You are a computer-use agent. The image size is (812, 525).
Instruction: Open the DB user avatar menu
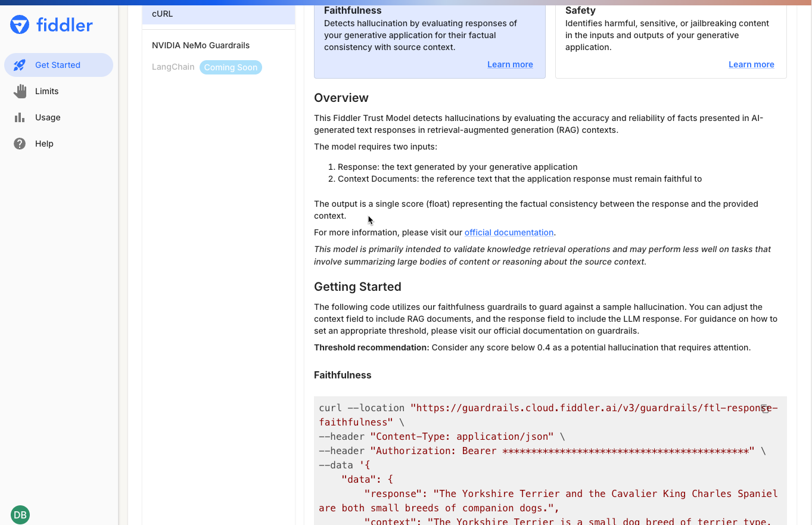point(20,515)
